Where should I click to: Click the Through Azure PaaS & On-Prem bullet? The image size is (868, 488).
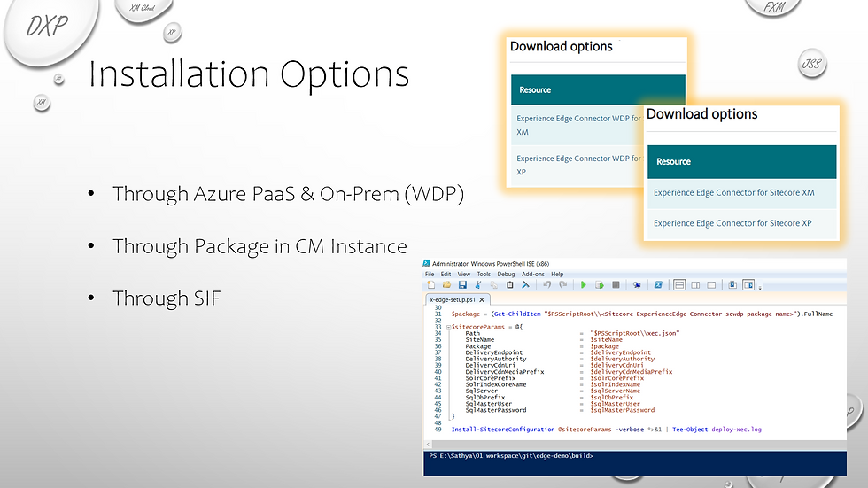click(288, 194)
